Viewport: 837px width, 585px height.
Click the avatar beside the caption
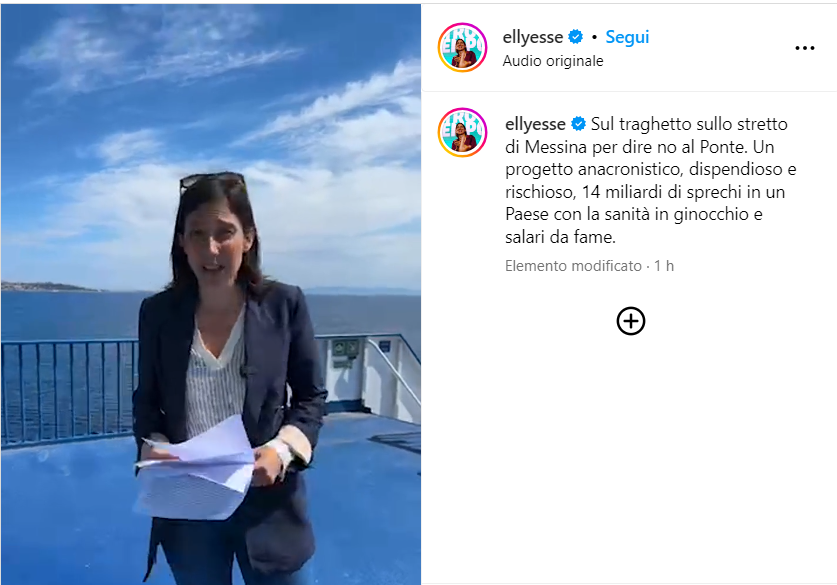pyautogui.click(x=462, y=132)
